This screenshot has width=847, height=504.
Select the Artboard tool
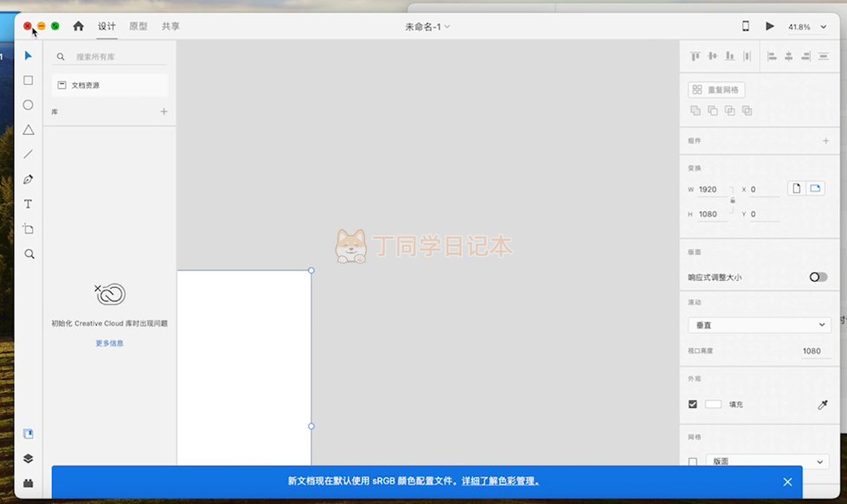[28, 229]
